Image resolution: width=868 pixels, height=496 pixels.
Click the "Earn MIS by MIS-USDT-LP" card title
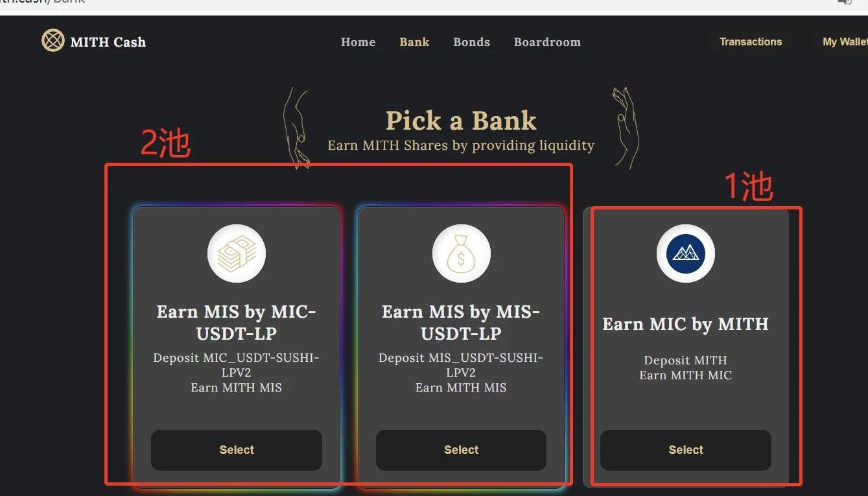[x=461, y=322]
